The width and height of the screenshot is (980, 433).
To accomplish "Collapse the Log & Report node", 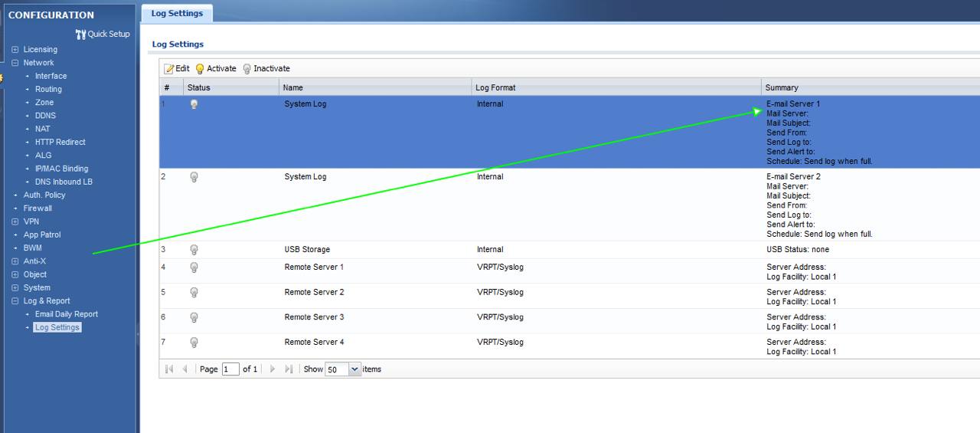I will tap(15, 301).
